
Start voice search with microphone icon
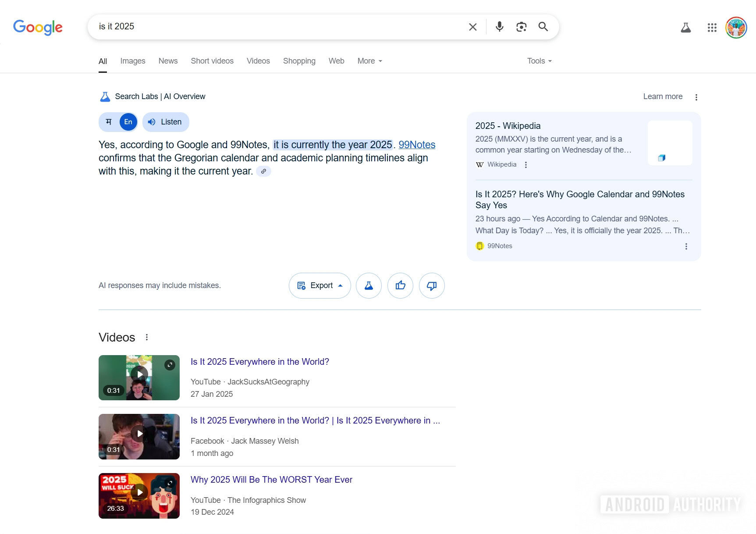click(x=499, y=27)
